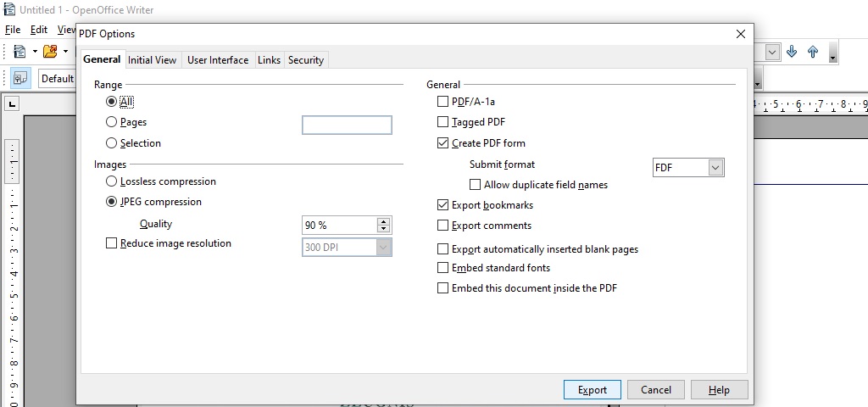Screen dimensions: 868x407
Task: Select the Pages range radio button
Action: tap(111, 122)
